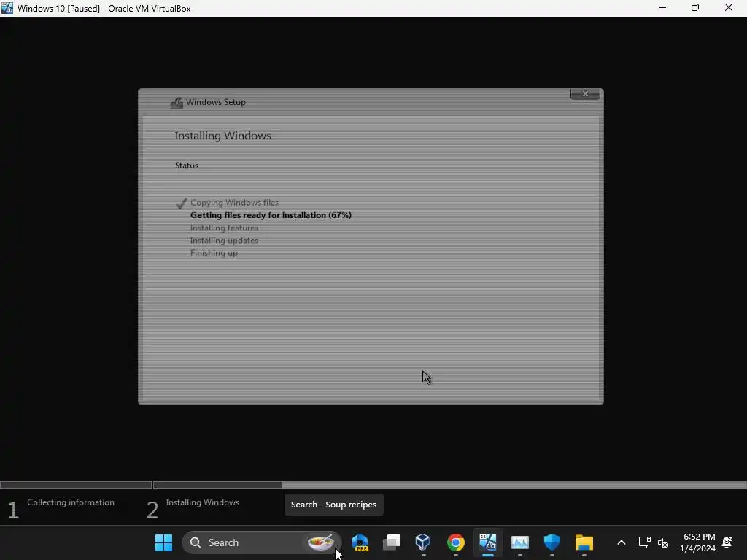Open Windows Security shield icon
This screenshot has height=560, width=747.
coord(551,542)
